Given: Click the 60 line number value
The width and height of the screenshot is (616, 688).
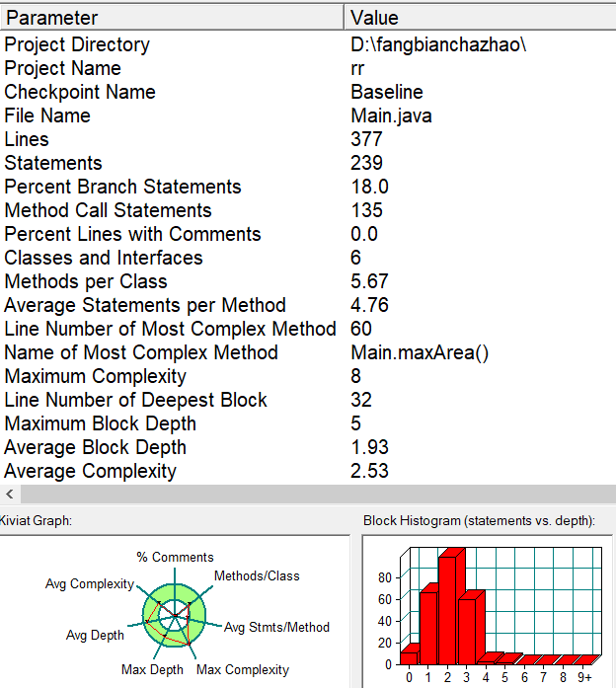Looking at the screenshot, I should tap(361, 329).
